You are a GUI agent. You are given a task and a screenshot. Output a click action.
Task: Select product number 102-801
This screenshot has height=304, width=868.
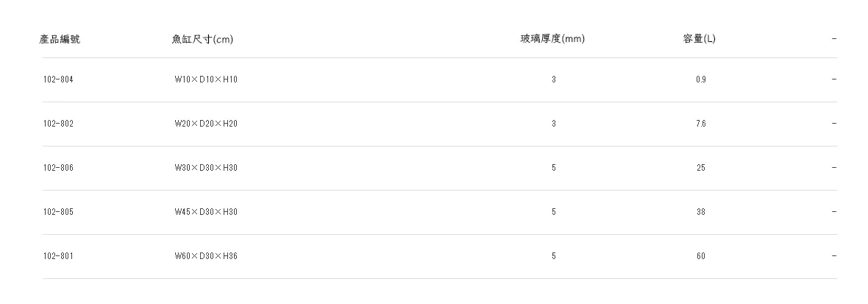click(x=58, y=256)
